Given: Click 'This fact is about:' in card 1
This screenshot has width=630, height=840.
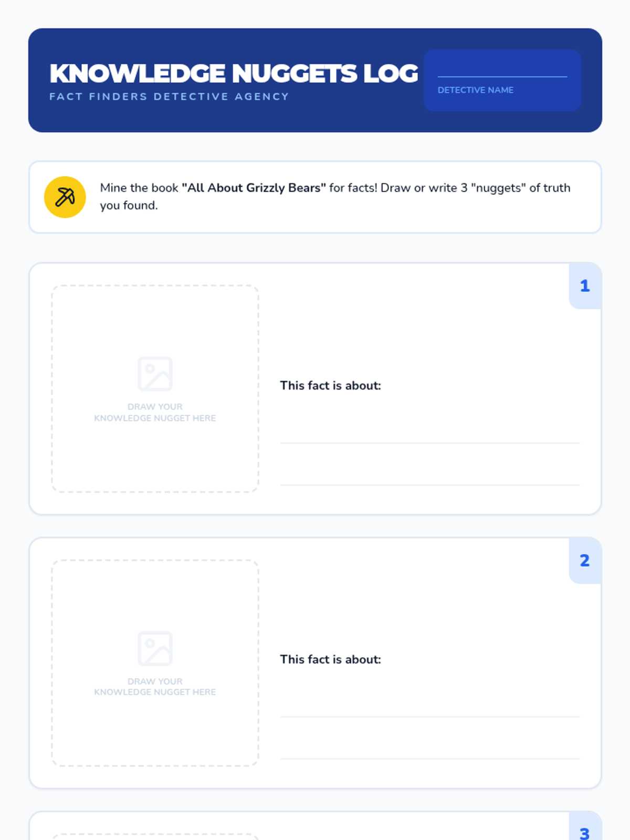Looking at the screenshot, I should pyautogui.click(x=330, y=385).
